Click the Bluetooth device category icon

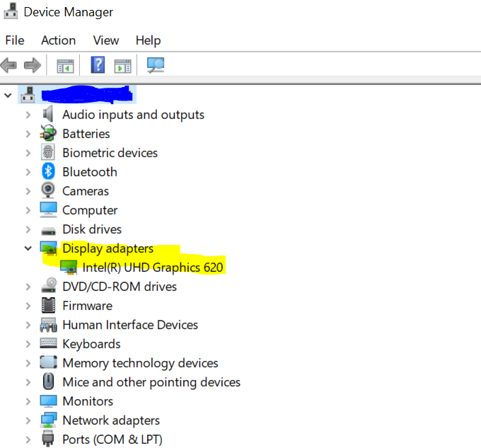click(48, 172)
